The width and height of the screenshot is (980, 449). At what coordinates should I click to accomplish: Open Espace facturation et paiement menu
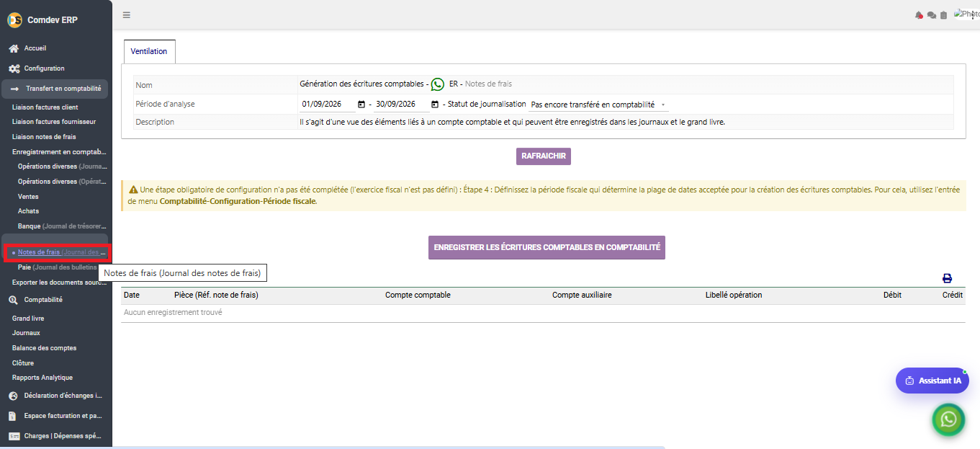tap(63, 416)
